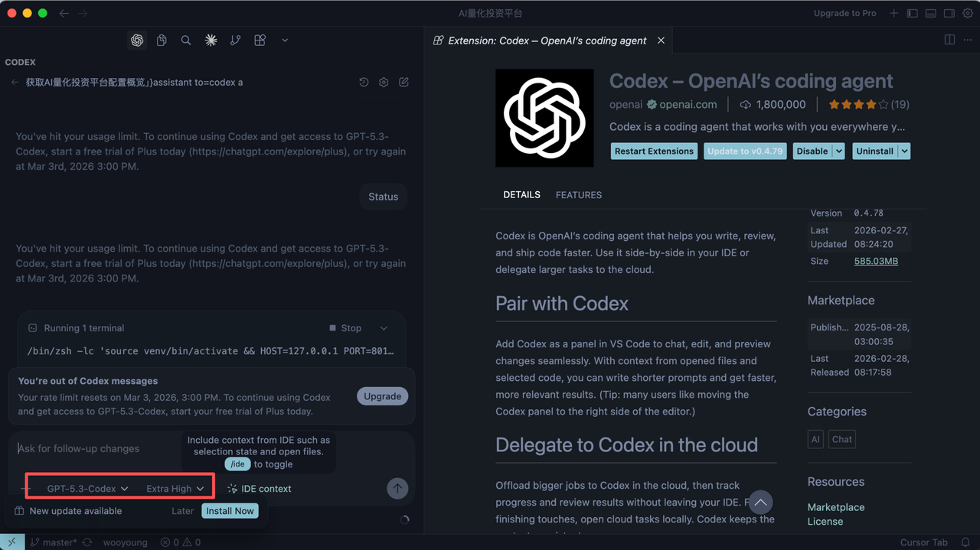The height and width of the screenshot is (550, 980).
Task: Synchronize changes in the status bar
Action: [x=87, y=542]
